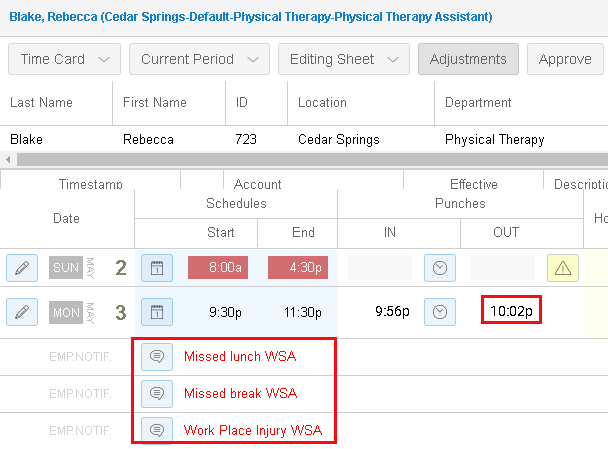Open the comment icon beside Missed lunch WSA
This screenshot has height=449, width=608.
tap(157, 356)
